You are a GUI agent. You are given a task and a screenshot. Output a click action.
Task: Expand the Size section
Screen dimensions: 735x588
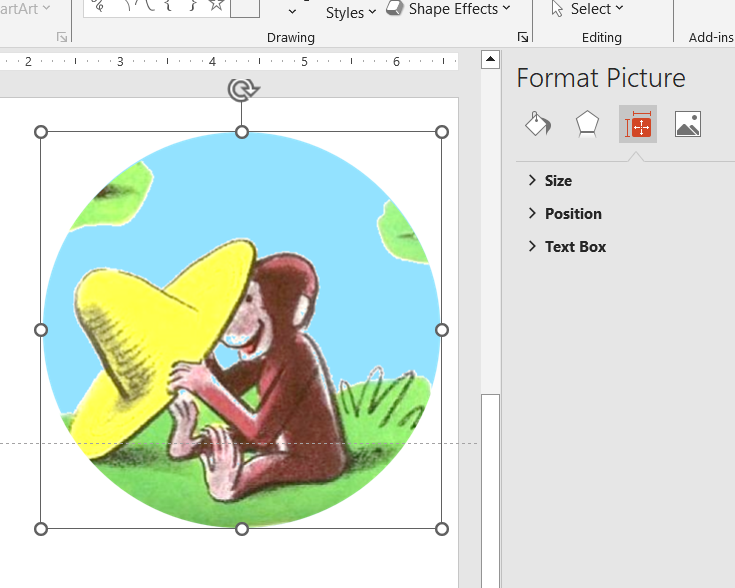point(551,181)
